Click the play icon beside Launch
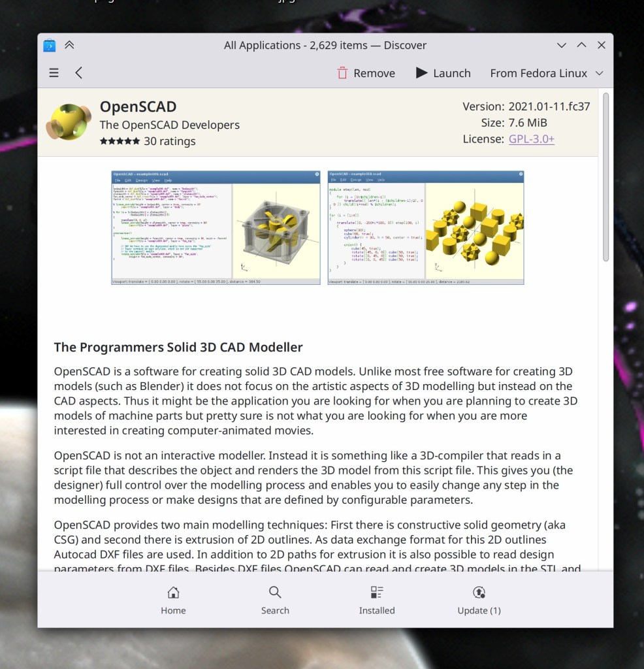The height and width of the screenshot is (669, 644). tap(422, 73)
